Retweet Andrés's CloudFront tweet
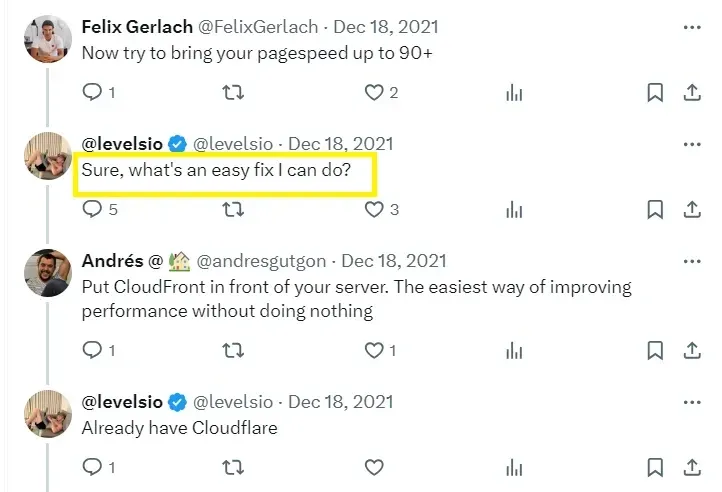 pos(232,350)
